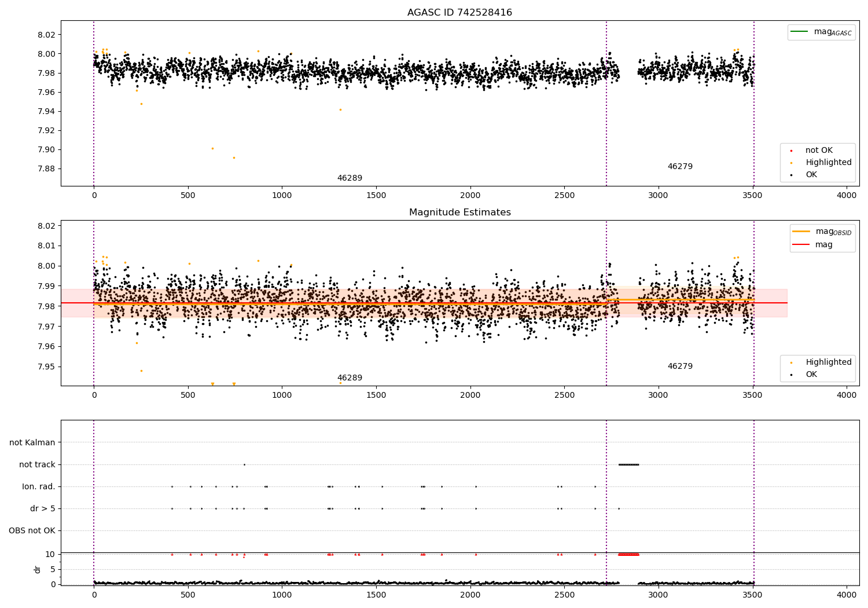Viewport: 868px width, 608px height.
Task: Click the "7.94" y-tick in top plot
Action: point(46,111)
